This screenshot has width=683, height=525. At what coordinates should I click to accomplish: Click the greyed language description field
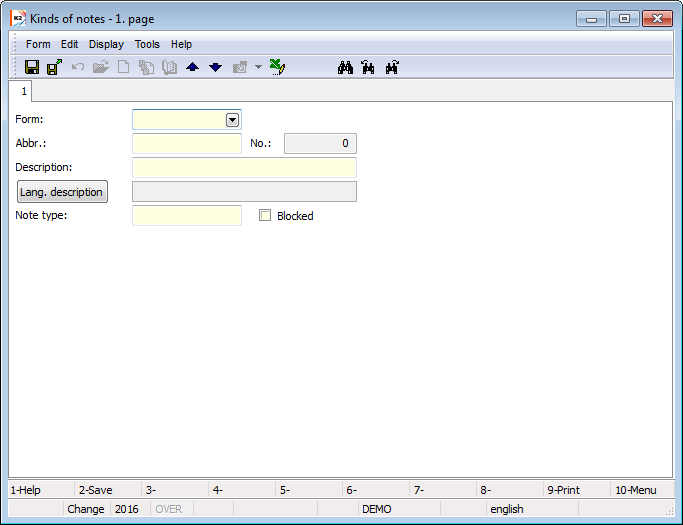[244, 192]
